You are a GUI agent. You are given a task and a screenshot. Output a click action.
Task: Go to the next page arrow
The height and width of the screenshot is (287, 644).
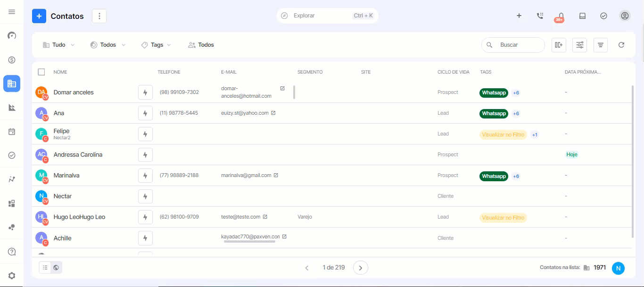(361, 268)
